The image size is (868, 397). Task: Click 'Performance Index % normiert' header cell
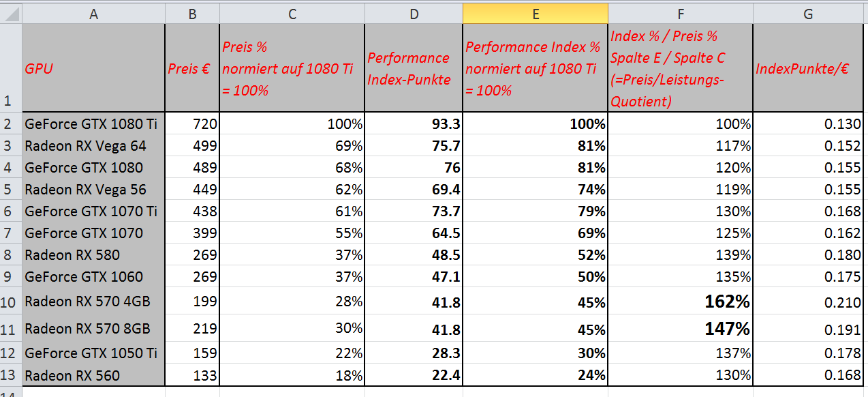coord(535,68)
